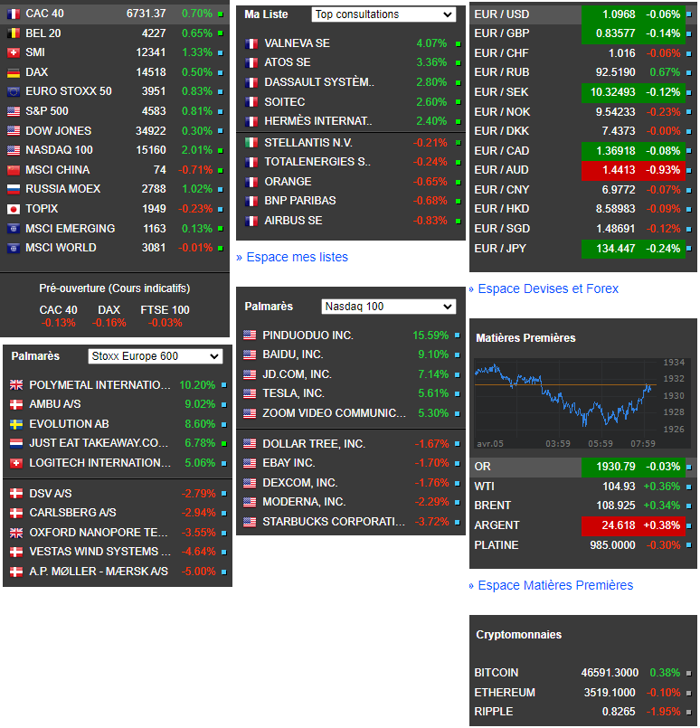Open the Ma Liste 'Top consultations' dropdown
700x728 pixels.
(x=383, y=14)
